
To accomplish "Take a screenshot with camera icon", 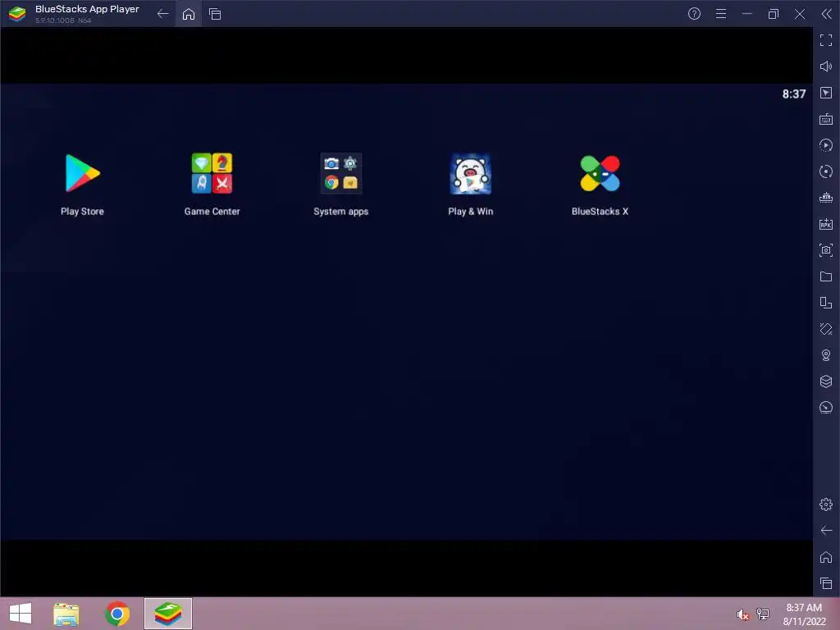I will (826, 250).
